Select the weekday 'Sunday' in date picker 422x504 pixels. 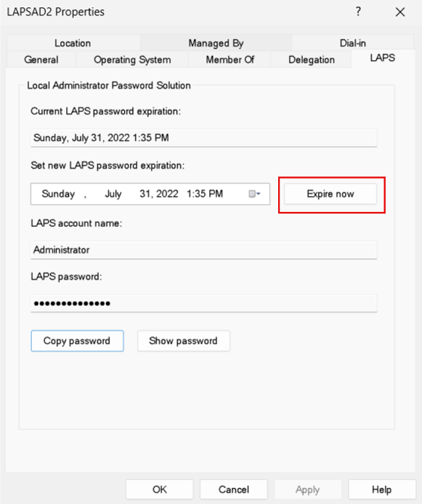(58, 194)
